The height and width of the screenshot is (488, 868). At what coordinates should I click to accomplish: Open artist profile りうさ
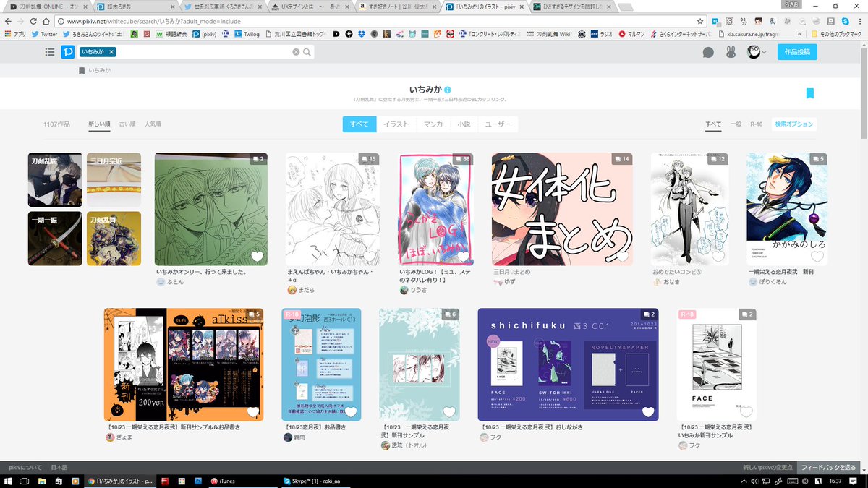(x=417, y=290)
